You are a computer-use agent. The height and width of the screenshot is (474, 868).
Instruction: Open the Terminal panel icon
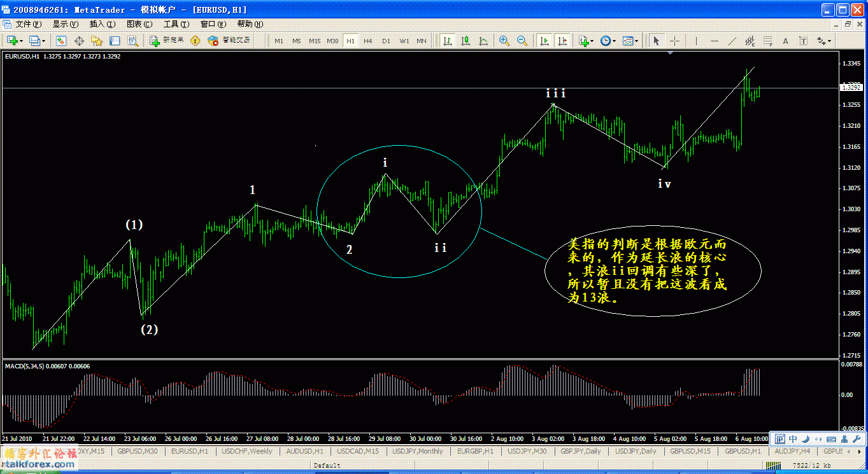pos(115,41)
